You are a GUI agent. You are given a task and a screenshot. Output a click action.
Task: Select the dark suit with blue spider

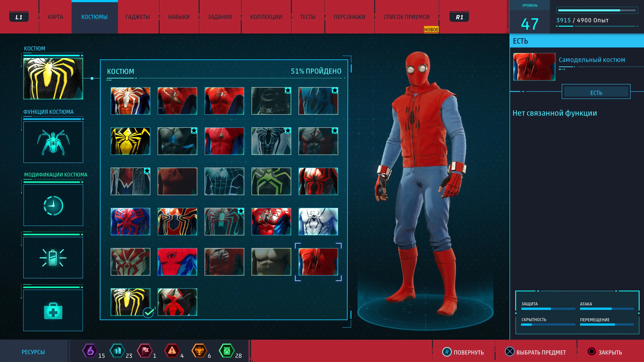click(177, 141)
